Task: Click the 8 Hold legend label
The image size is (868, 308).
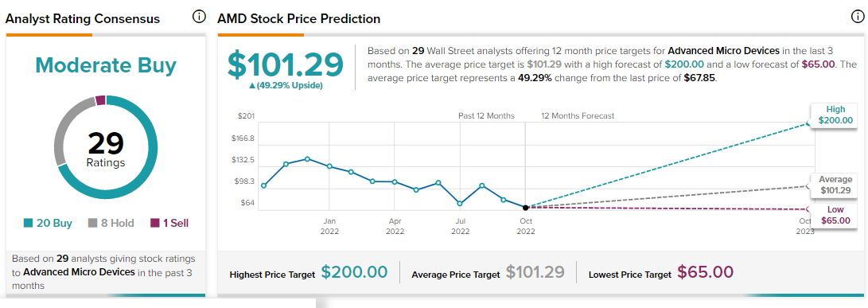Action: (x=118, y=224)
